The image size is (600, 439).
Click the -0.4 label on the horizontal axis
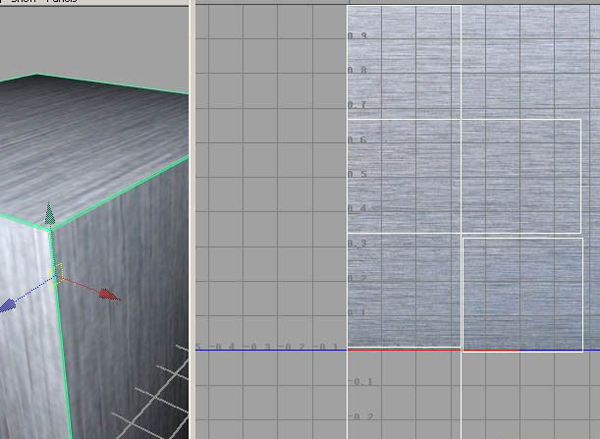tap(222, 347)
